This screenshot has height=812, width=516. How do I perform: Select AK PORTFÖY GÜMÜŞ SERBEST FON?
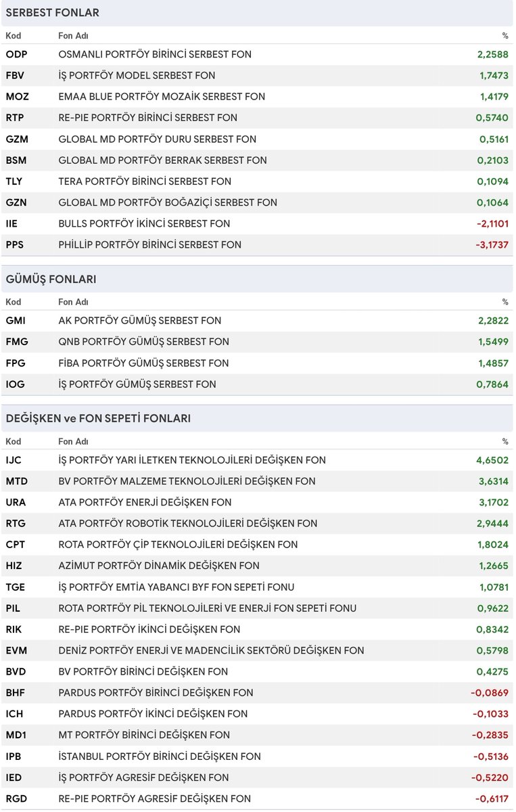click(140, 321)
